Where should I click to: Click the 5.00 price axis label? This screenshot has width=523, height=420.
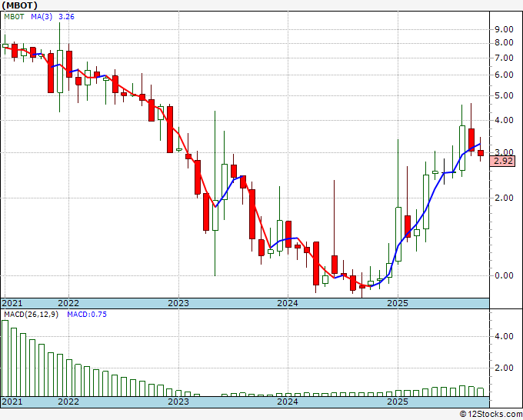pos(504,95)
